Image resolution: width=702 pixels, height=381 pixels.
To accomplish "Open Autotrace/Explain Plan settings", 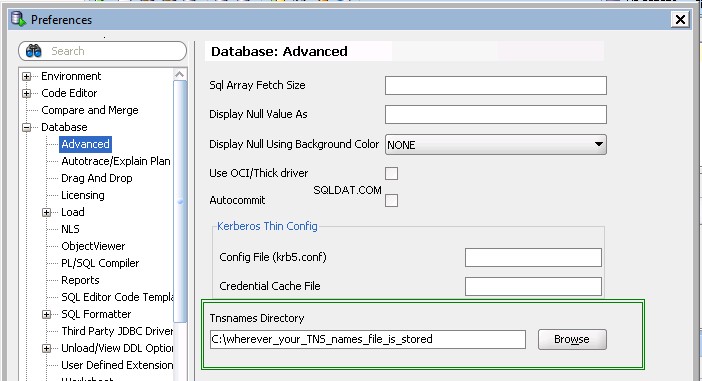I will (x=116, y=161).
